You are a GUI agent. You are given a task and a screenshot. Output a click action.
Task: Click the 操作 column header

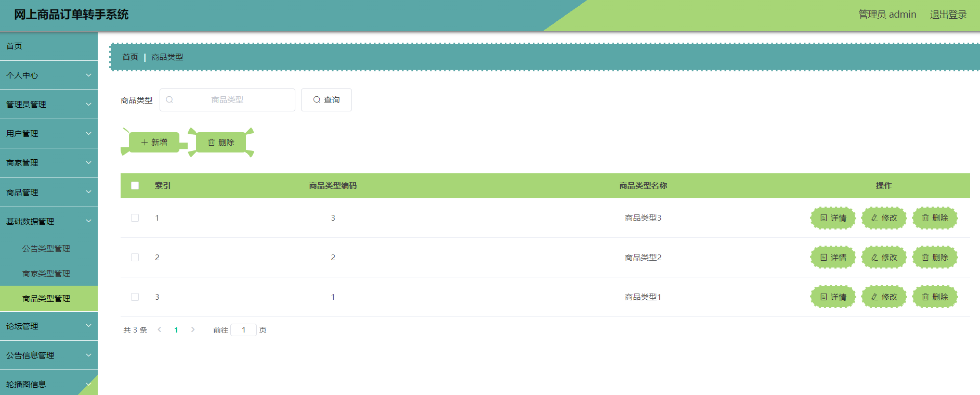pos(884,186)
